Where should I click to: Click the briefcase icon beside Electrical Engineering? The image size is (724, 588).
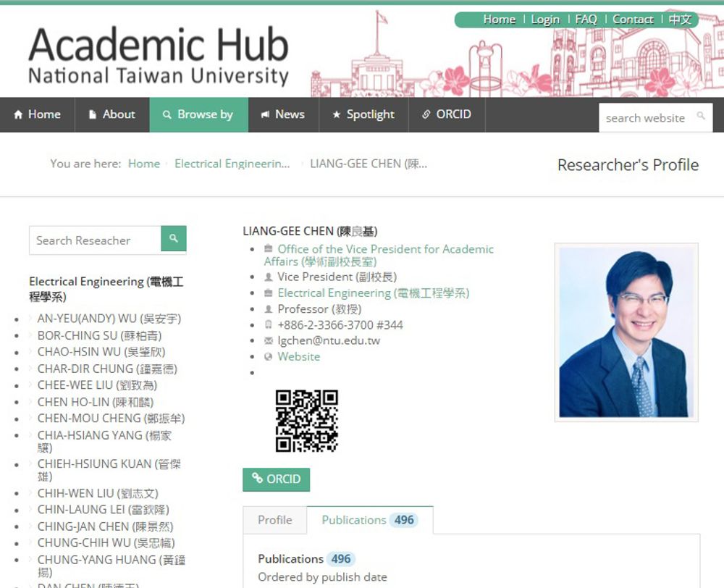click(x=269, y=293)
